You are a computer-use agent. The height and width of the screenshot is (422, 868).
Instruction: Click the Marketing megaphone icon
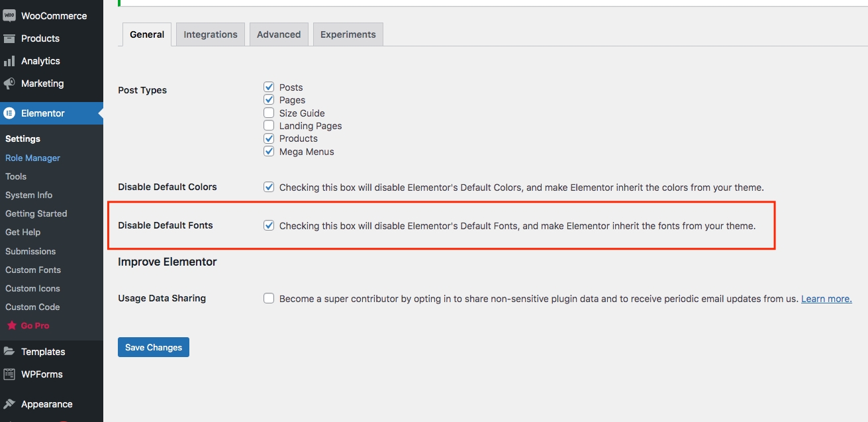pyautogui.click(x=9, y=83)
